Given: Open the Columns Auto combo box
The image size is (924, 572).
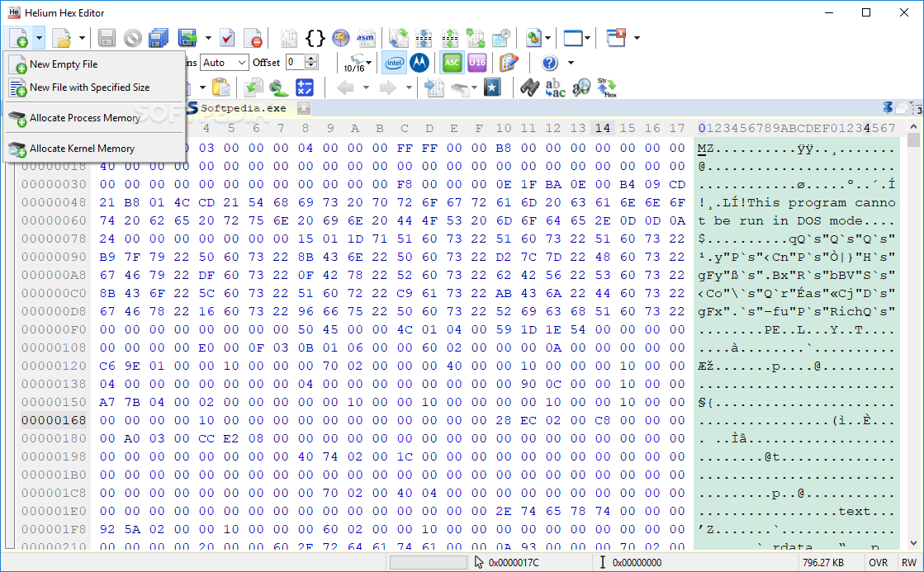Looking at the screenshot, I should 224,63.
